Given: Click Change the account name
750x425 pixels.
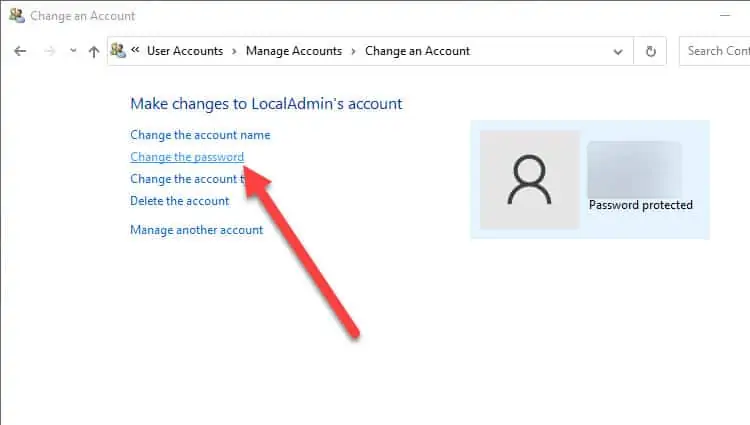Looking at the screenshot, I should (x=200, y=135).
